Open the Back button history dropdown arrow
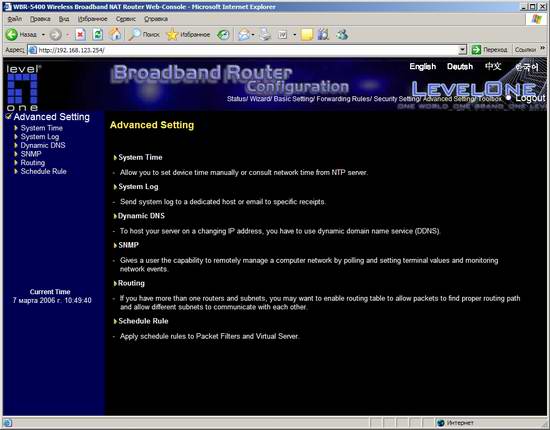This screenshot has height=430, width=550. pos(43,34)
